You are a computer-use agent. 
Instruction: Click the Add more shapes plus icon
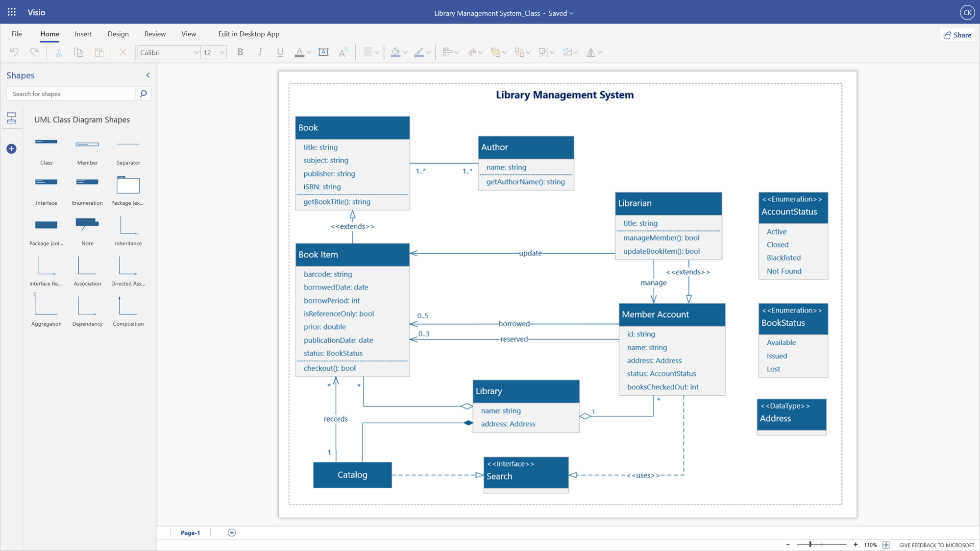click(x=11, y=148)
